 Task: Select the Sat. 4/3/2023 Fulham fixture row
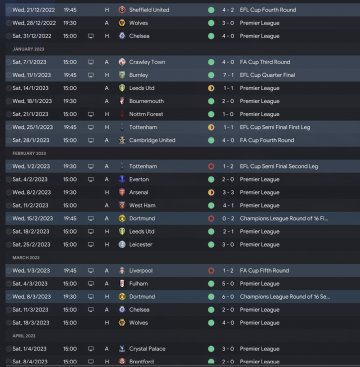[x=182, y=284]
